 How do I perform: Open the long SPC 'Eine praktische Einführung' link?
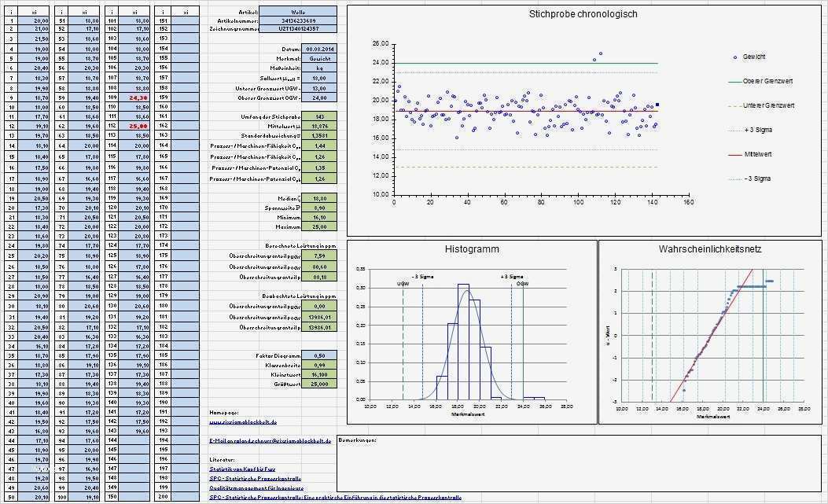coord(335,497)
